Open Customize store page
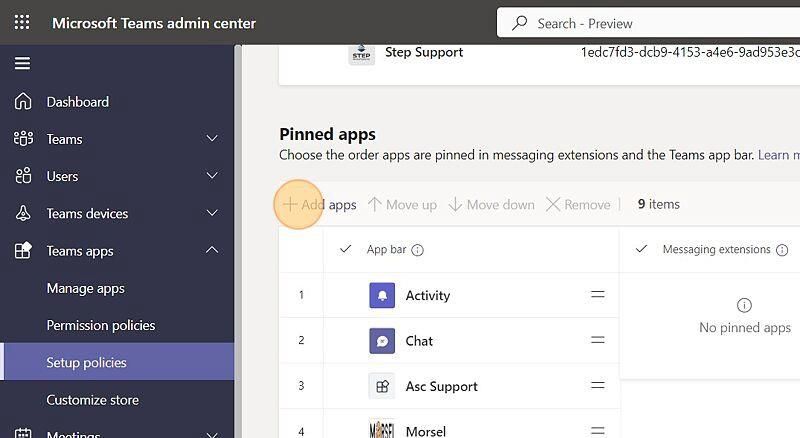Image resolution: width=800 pixels, height=438 pixels. point(92,400)
